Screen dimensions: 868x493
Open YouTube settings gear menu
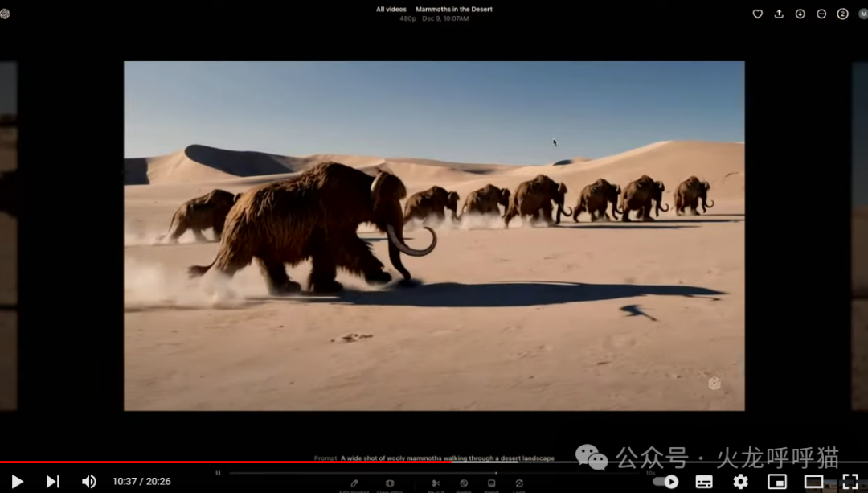point(740,482)
